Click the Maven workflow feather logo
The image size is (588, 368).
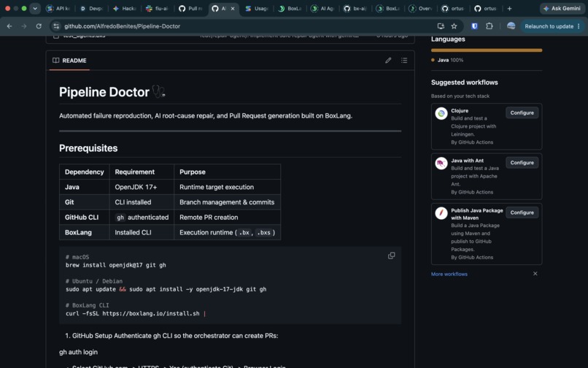click(441, 213)
